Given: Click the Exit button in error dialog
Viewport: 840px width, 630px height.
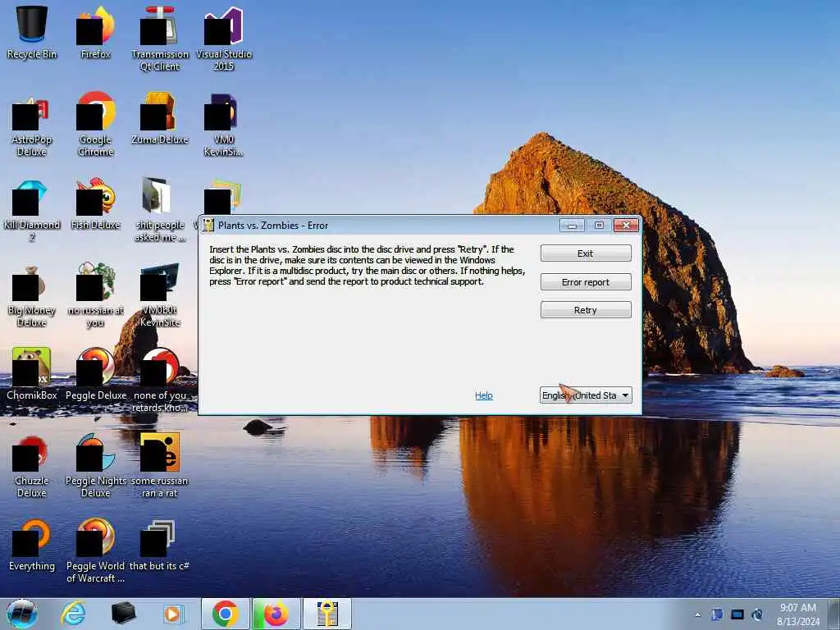Looking at the screenshot, I should (x=586, y=253).
